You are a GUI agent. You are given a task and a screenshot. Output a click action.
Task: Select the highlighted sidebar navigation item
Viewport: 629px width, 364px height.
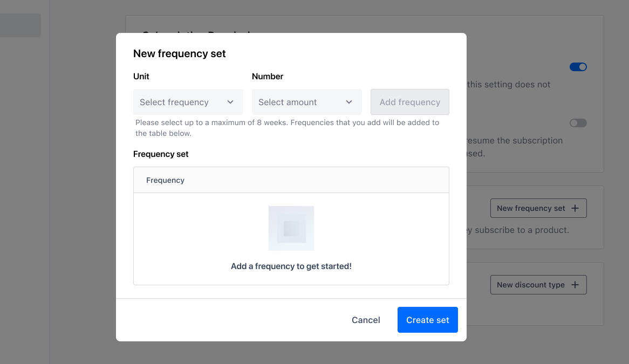(x=20, y=25)
